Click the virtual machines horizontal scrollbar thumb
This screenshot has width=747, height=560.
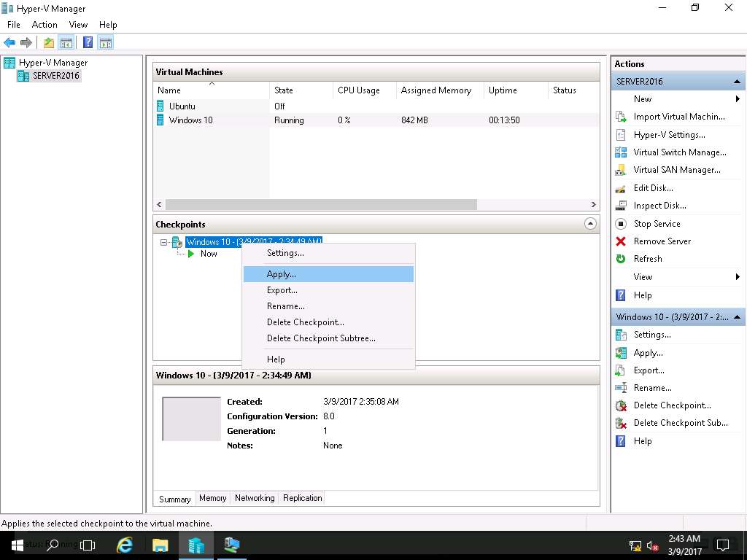coord(321,204)
